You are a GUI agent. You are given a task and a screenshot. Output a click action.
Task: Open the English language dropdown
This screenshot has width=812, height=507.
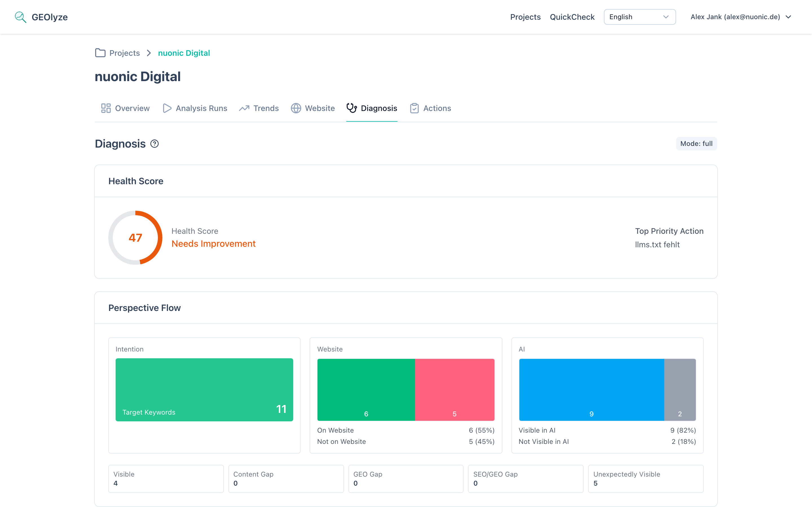pos(639,17)
